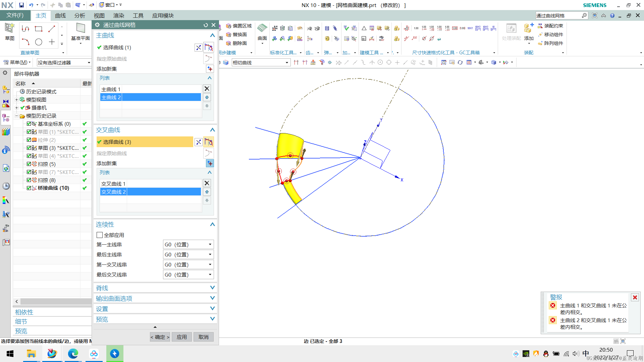
Task: Switch to the Analysis (分析) tab
Action: tap(80, 16)
